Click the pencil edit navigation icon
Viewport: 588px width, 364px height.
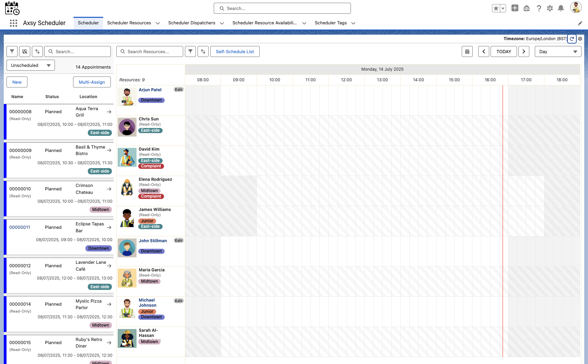(x=580, y=23)
